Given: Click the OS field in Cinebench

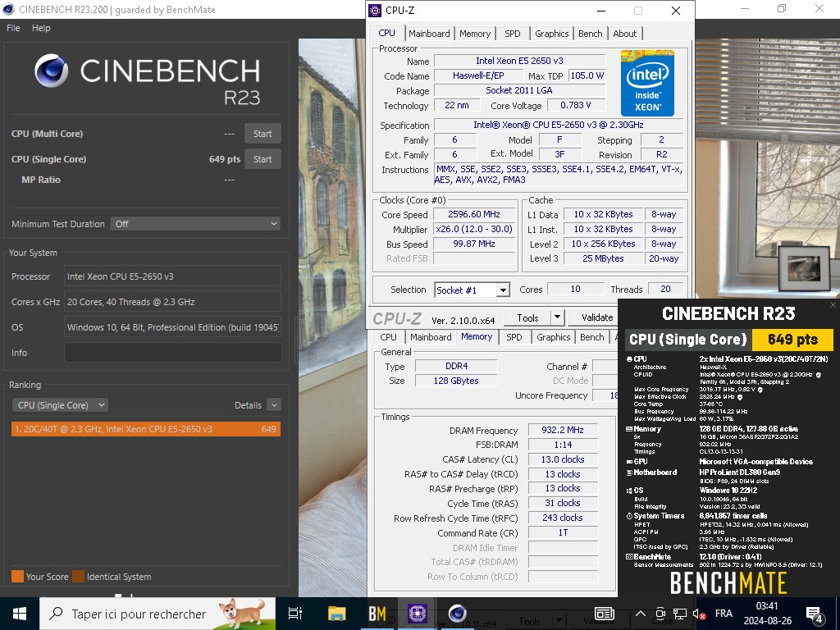Looking at the screenshot, I should [172, 327].
